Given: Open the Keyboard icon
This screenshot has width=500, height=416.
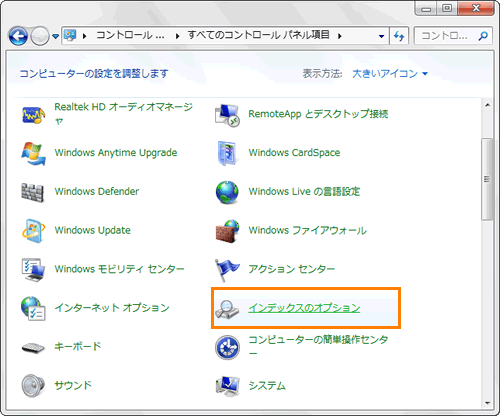Looking at the screenshot, I should point(33,348).
